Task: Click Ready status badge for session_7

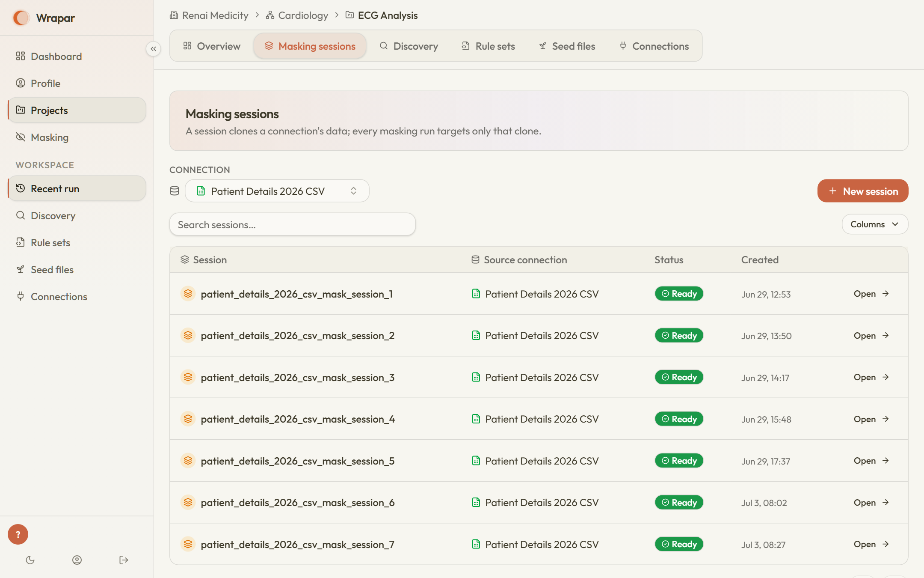Action: (x=679, y=544)
